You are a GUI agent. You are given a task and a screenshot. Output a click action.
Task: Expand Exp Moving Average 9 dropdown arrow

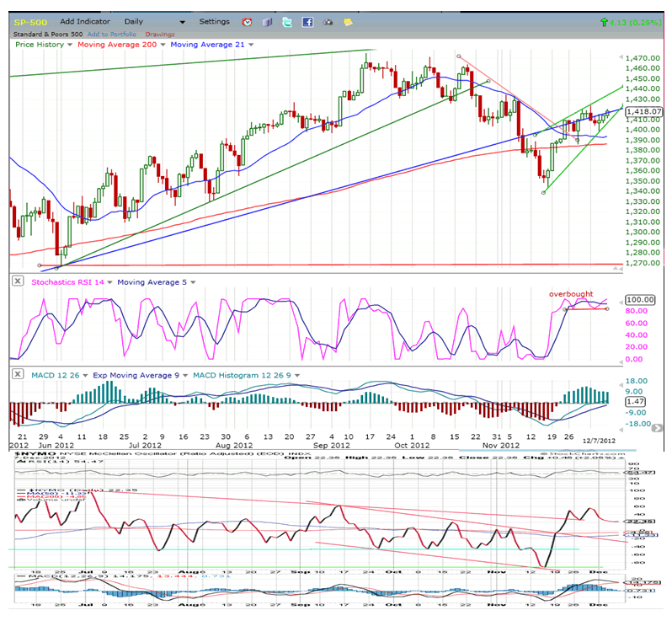tap(185, 375)
